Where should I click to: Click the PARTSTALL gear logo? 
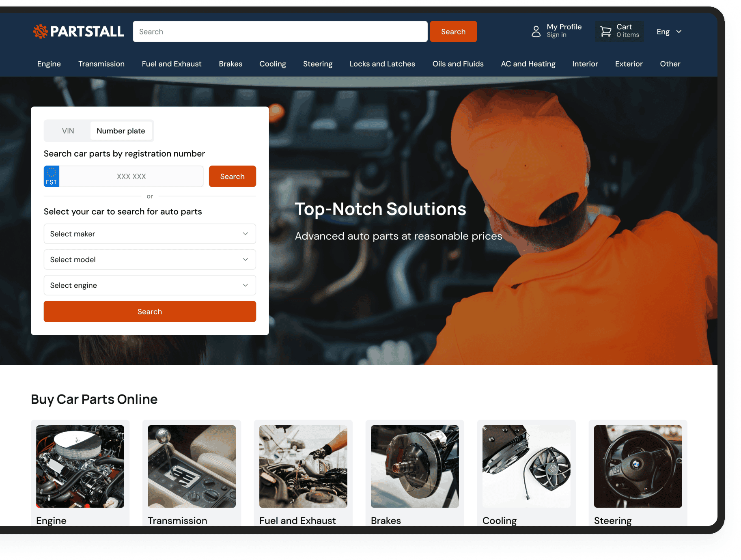pyautogui.click(x=40, y=31)
